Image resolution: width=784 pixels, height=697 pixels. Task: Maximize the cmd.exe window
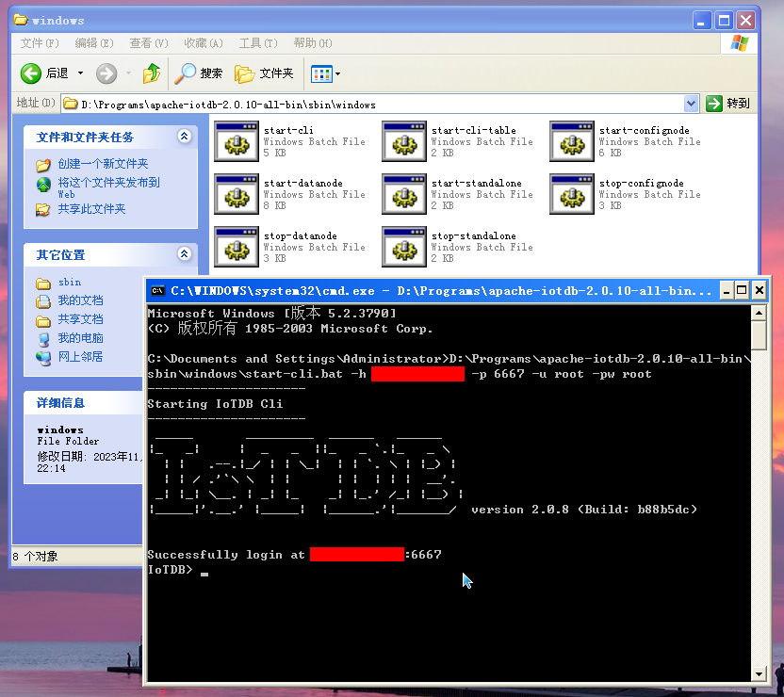tap(742, 290)
